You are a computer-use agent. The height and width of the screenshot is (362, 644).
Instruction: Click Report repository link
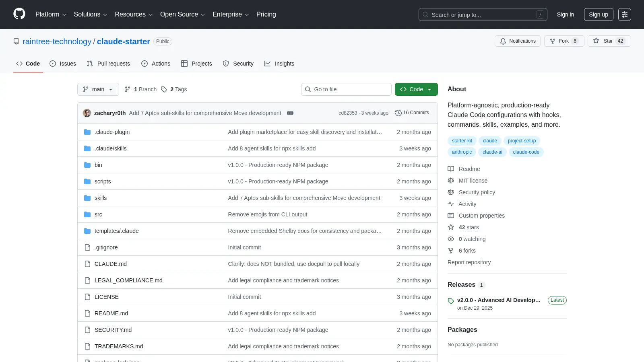pos(469,262)
